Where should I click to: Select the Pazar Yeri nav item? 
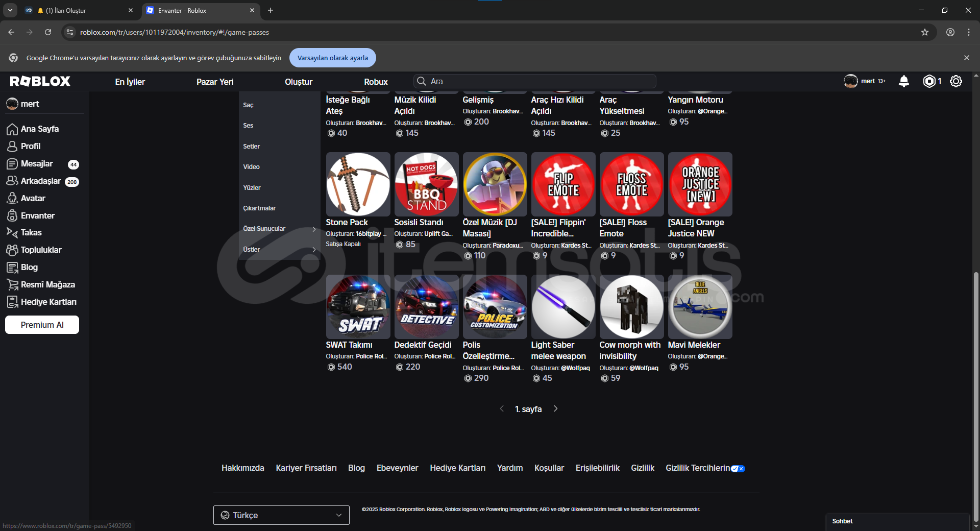(215, 82)
